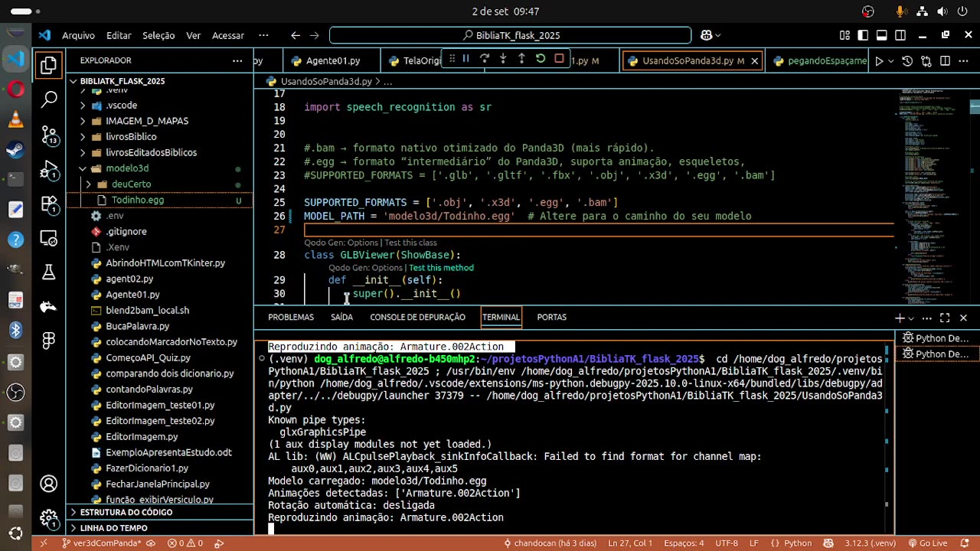This screenshot has height=551, width=980.
Task: Pause the debug session
Action: point(465,59)
